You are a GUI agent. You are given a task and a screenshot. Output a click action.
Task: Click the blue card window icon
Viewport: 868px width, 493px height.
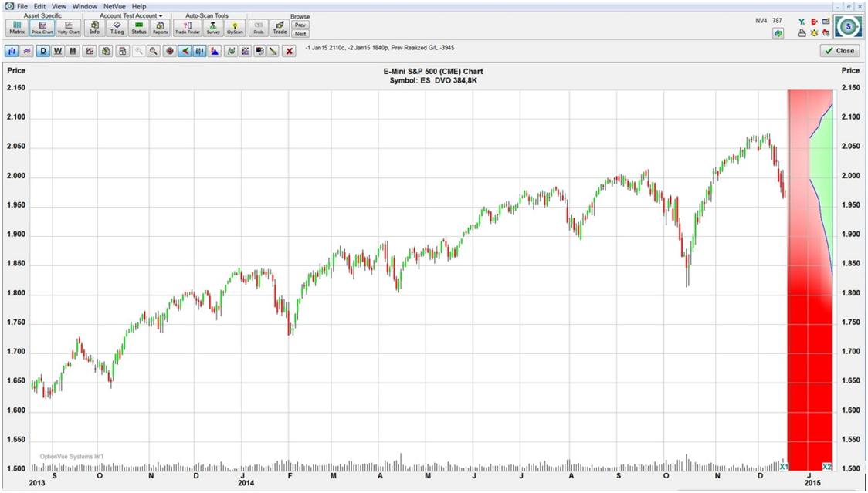[826, 22]
